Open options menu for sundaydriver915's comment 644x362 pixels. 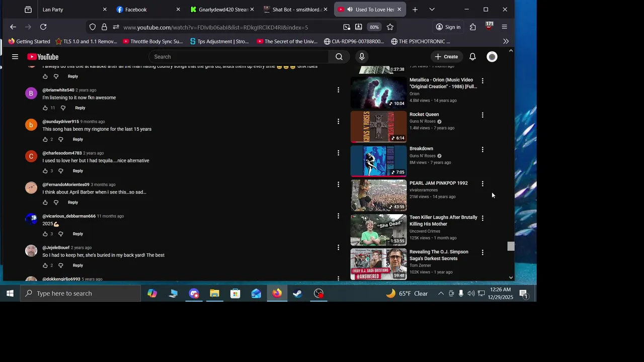pos(338,121)
